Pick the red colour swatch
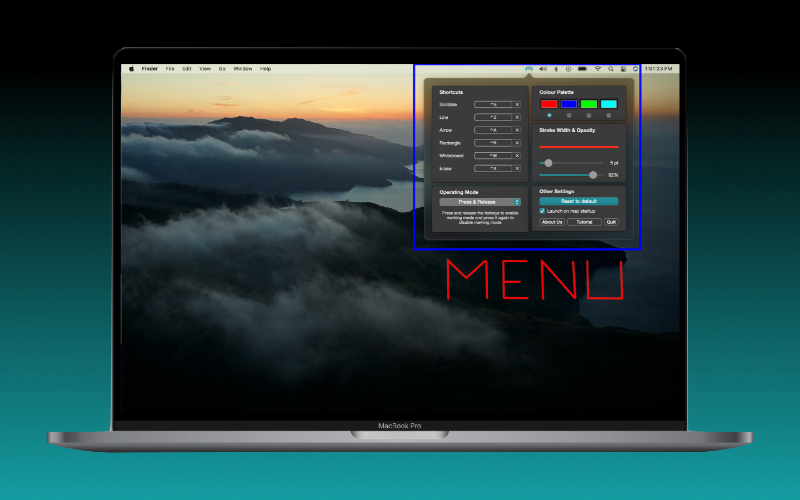Viewport: 800px width, 500px height. [x=549, y=104]
